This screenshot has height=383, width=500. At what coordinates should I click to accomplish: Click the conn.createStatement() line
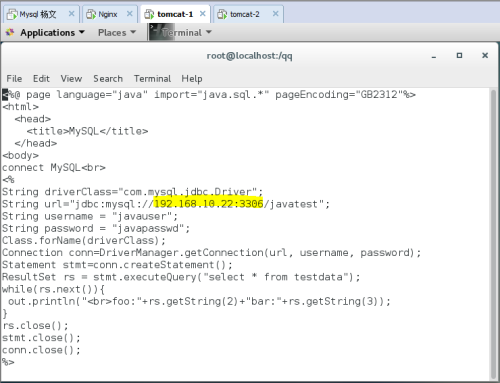point(117,265)
